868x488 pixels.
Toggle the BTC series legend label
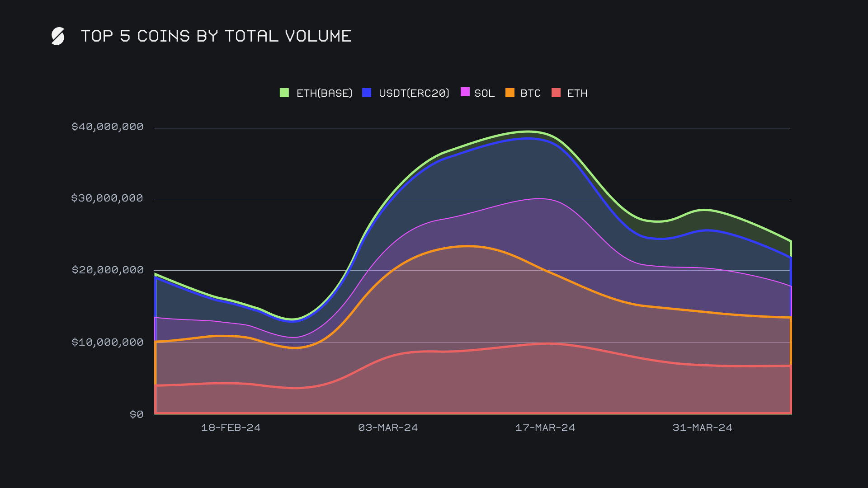[530, 94]
